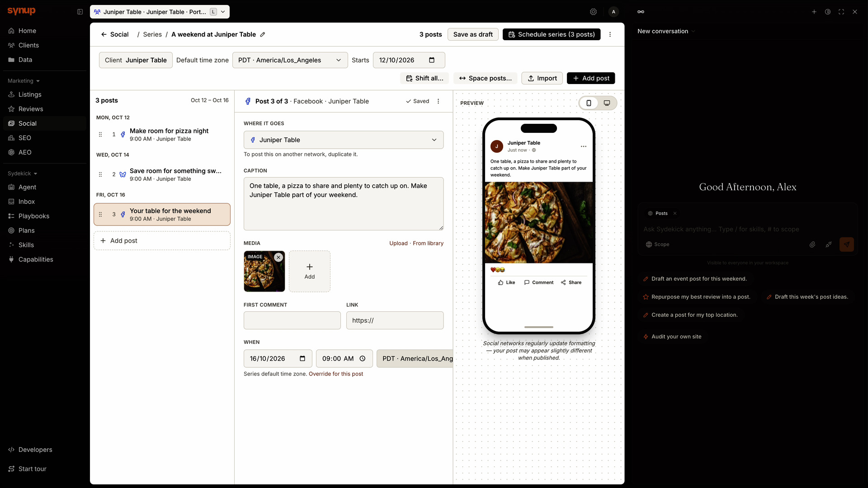Click the user avatar A
868x488 pixels.
click(613, 12)
